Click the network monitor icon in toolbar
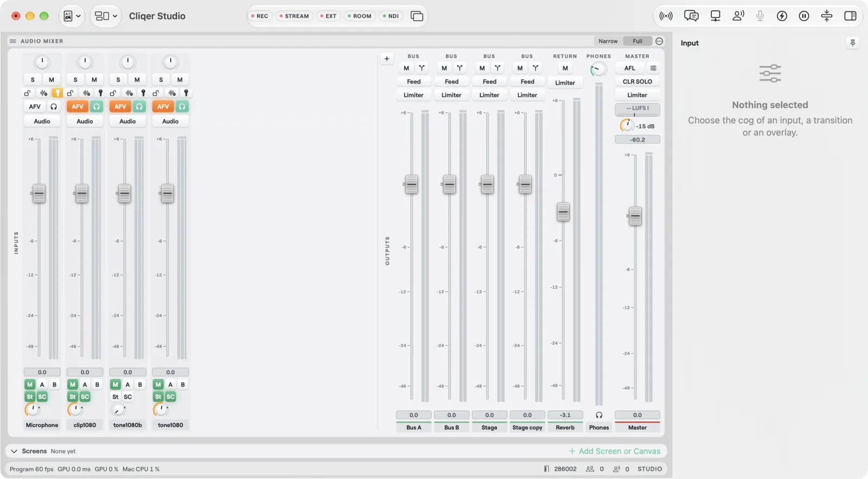868x479 pixels. click(x=716, y=16)
